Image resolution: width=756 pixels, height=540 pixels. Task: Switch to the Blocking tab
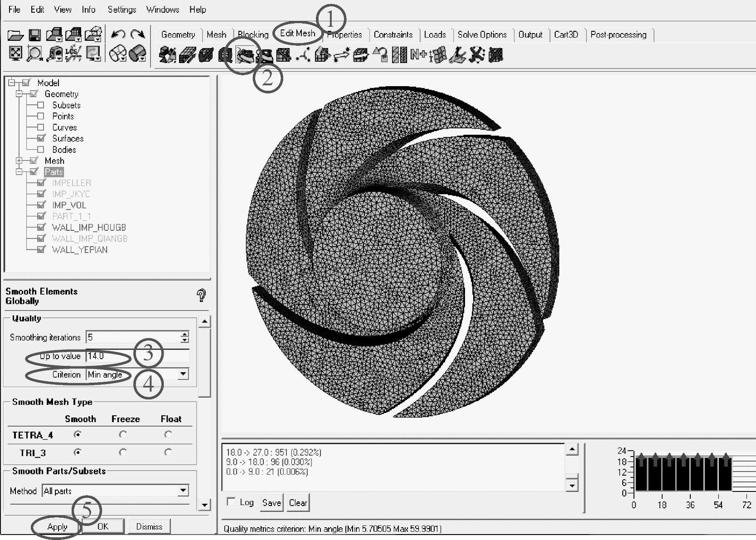tap(253, 35)
